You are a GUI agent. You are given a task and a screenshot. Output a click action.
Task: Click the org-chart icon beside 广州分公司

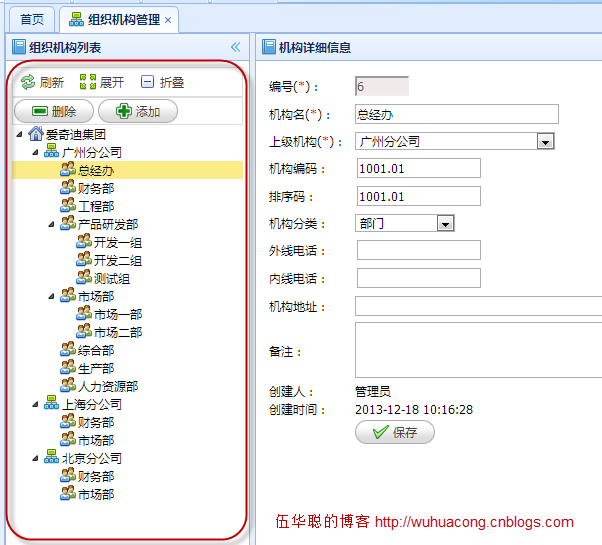(x=51, y=151)
